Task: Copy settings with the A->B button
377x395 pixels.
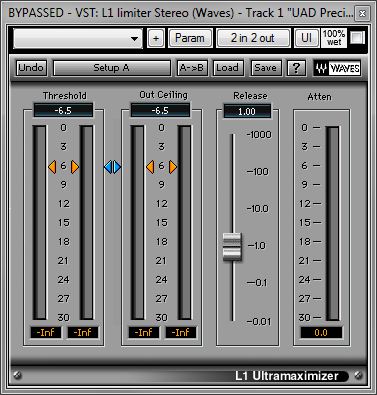Action: (x=193, y=68)
